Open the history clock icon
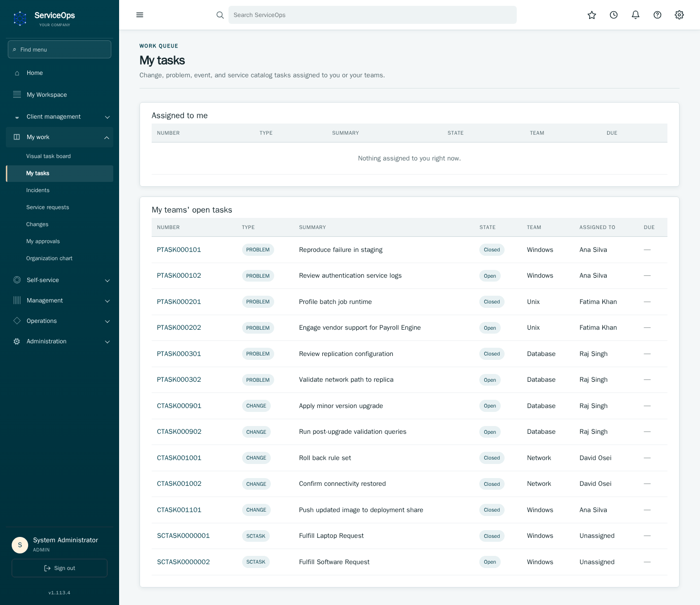This screenshot has height=605, width=700. point(613,15)
